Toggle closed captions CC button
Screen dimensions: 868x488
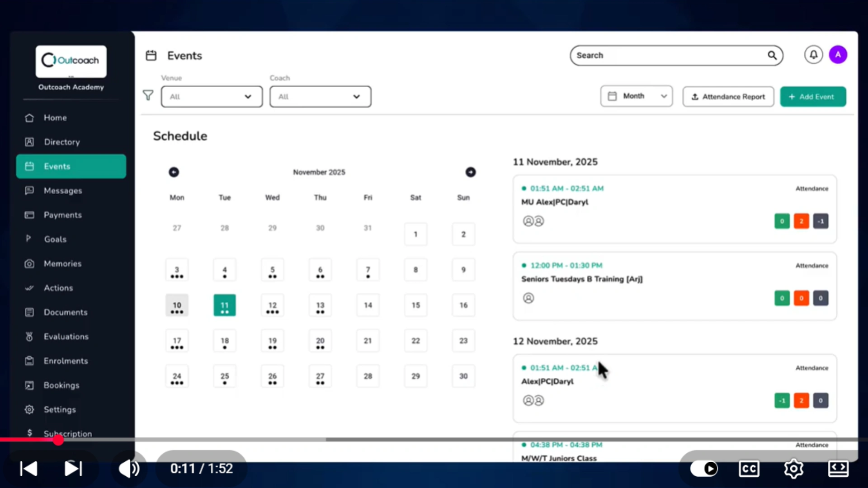749,469
